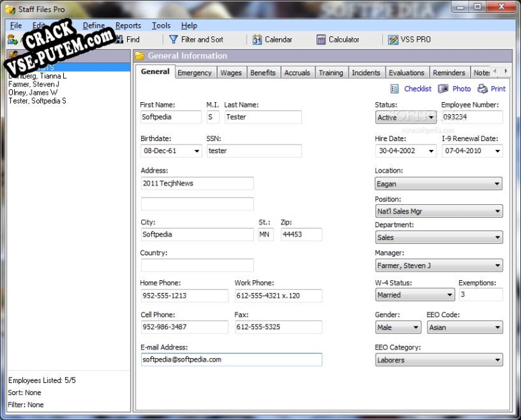
Task: Click the E-mail Address field
Action: tap(231, 360)
